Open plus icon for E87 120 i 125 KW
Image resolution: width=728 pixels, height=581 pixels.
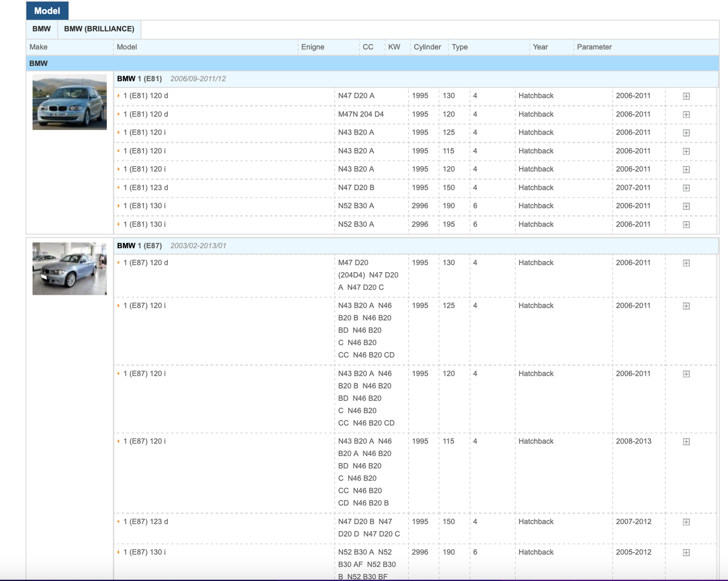pos(686,306)
